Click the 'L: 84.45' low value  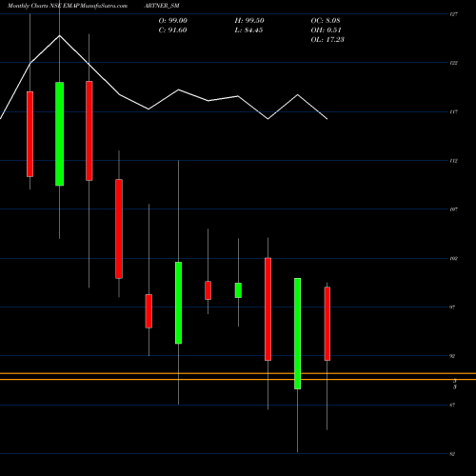point(248,30)
